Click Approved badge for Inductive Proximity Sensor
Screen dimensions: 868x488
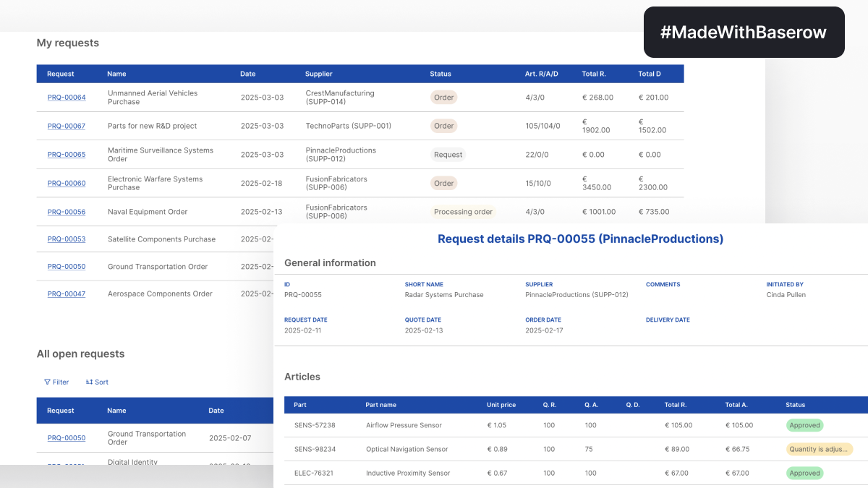coord(804,473)
